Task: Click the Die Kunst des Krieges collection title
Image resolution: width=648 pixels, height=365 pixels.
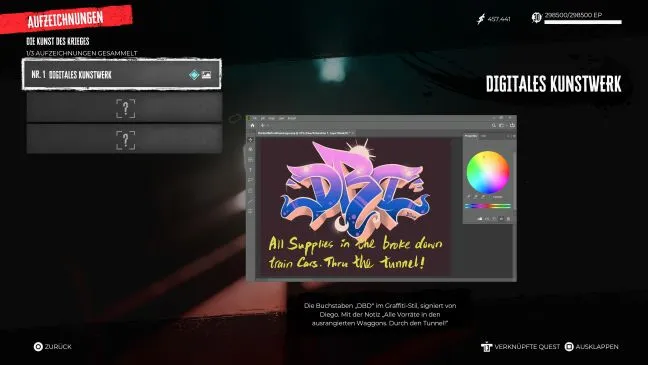Action: 57,41
